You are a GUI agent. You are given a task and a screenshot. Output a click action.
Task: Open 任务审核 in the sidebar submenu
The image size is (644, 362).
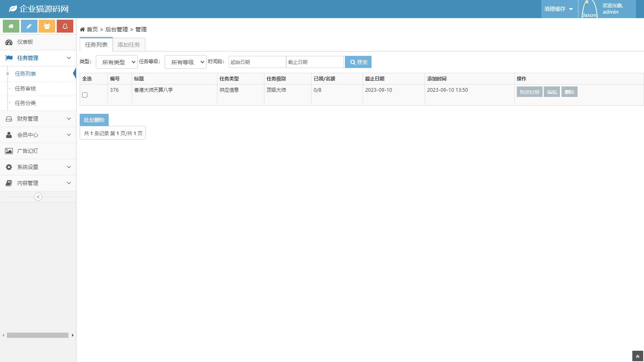tap(25, 88)
